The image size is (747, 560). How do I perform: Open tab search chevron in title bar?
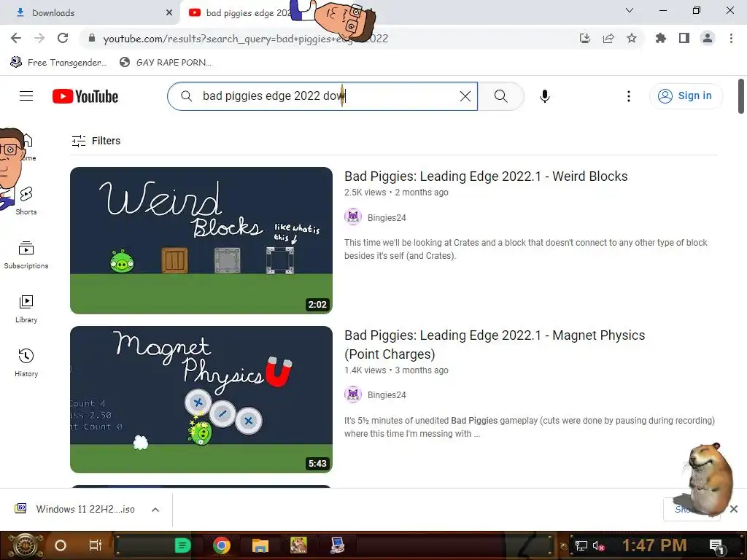pos(630,10)
